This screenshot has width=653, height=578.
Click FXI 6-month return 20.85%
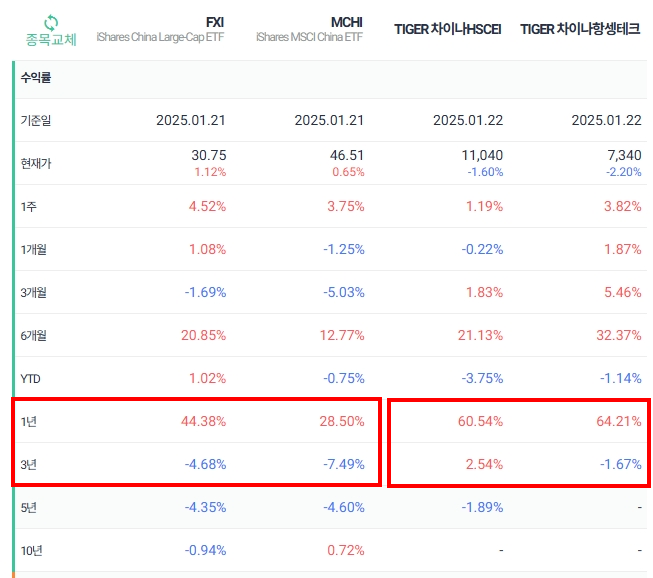click(x=203, y=335)
